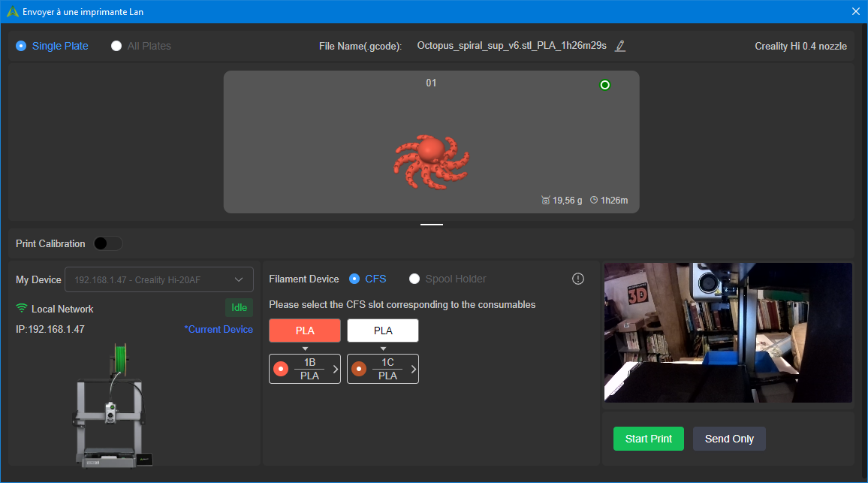Select the All Plates option
Viewport: 868px width, 483px height.
[x=140, y=46]
